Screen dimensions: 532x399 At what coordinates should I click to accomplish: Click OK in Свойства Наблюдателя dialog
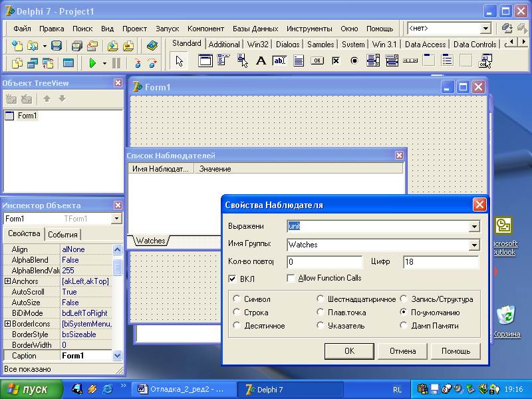(x=349, y=351)
